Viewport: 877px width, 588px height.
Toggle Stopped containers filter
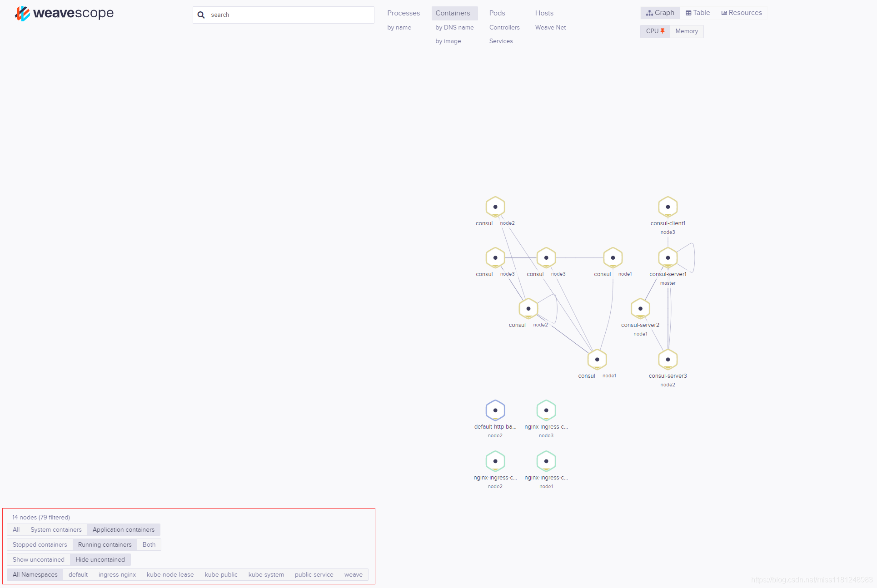(40, 544)
